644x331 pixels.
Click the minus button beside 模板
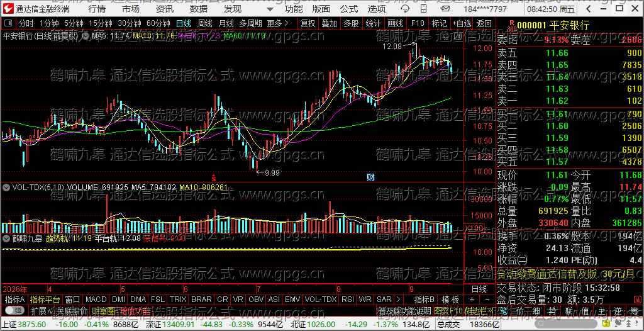click(487, 299)
